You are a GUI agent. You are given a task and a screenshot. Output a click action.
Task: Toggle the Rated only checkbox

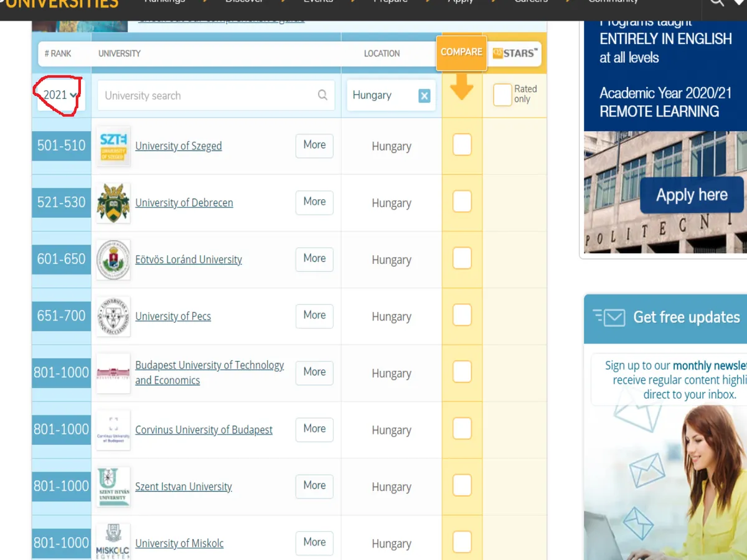coord(502,95)
